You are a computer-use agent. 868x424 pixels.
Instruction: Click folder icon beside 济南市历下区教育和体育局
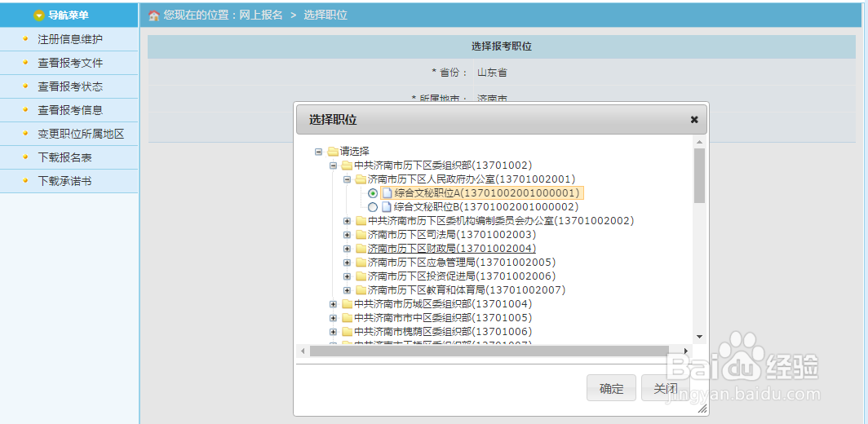click(361, 290)
